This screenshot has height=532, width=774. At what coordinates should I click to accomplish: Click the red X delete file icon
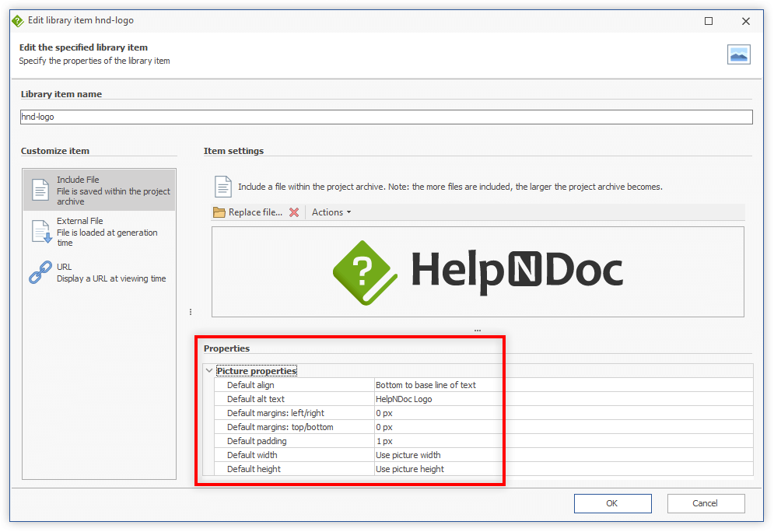(294, 212)
